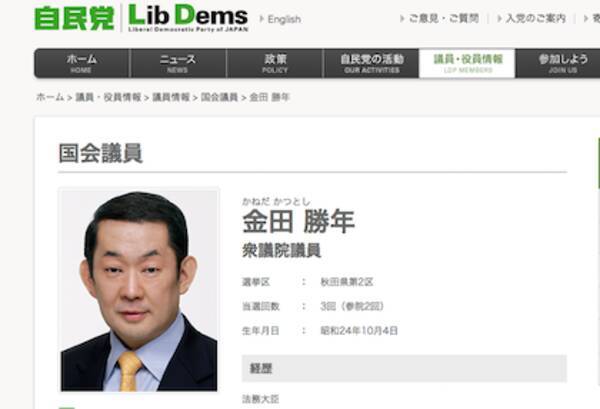This screenshot has width=600, height=409.
Task: Open 自民党の活動 OUR ACTIVITIES tab
Action: [x=372, y=64]
